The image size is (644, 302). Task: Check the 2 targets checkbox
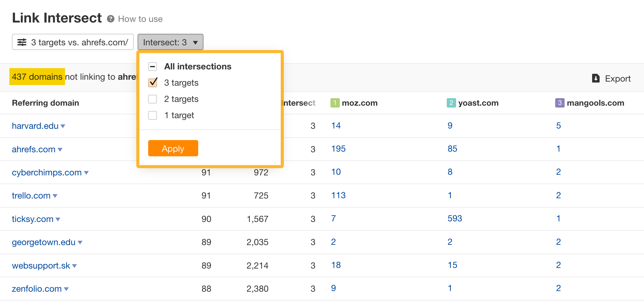pyautogui.click(x=153, y=99)
